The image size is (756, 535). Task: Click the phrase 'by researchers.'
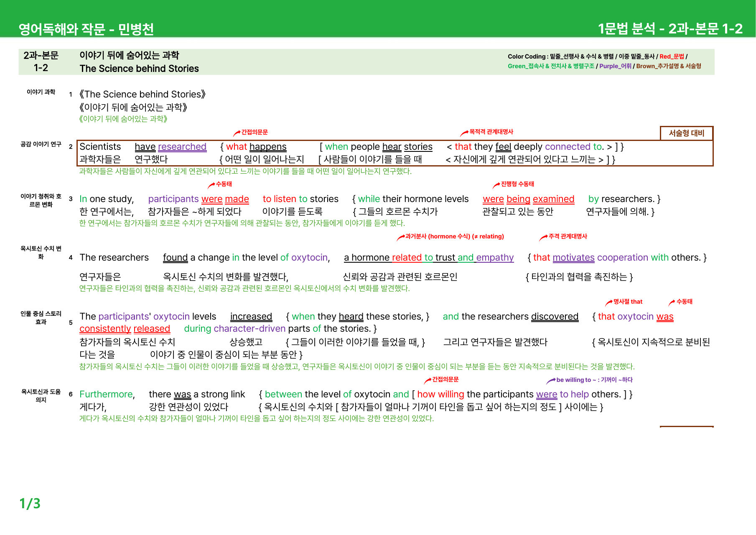pos(621,199)
